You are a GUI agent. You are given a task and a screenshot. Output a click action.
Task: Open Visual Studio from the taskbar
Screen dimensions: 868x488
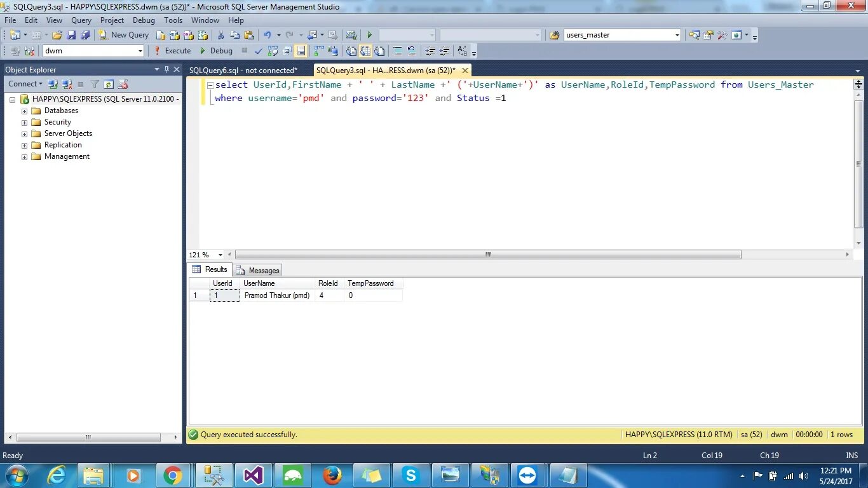pyautogui.click(x=253, y=475)
